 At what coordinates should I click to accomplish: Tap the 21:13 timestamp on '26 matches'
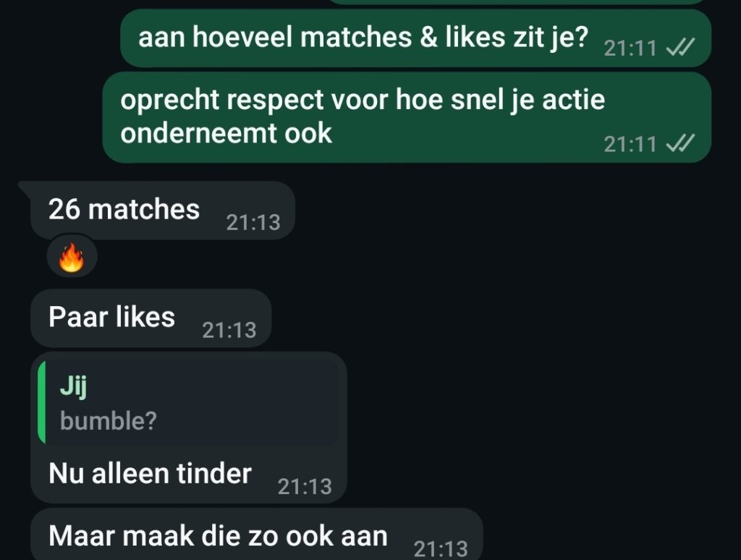[253, 223]
